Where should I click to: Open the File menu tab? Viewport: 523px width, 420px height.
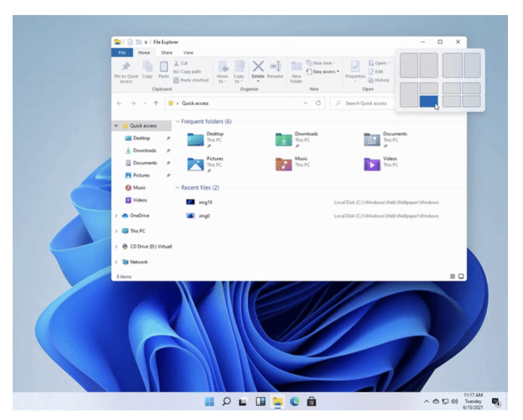coord(122,53)
